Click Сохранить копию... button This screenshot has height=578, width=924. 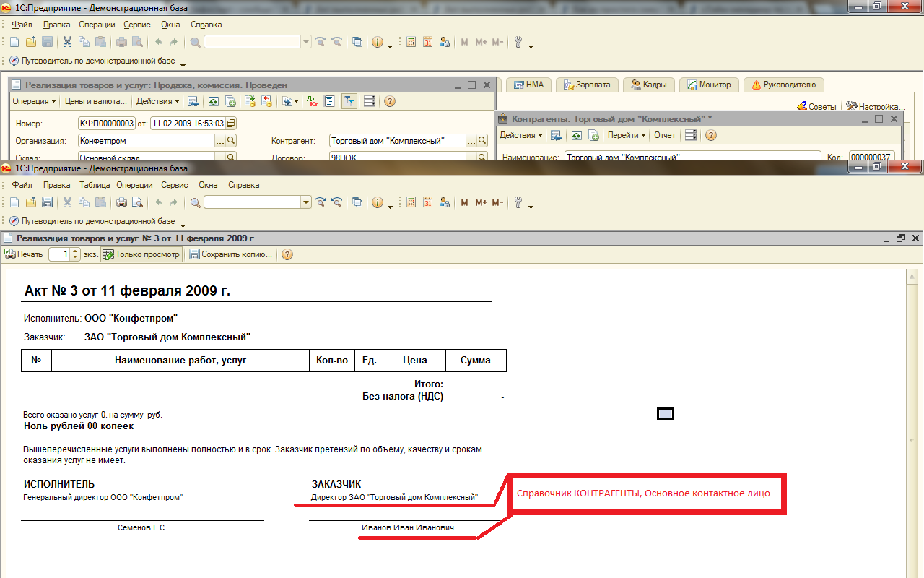point(231,254)
